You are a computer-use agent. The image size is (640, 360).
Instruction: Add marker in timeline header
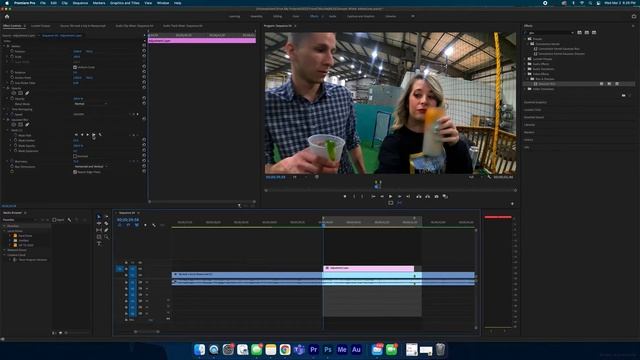point(145,225)
